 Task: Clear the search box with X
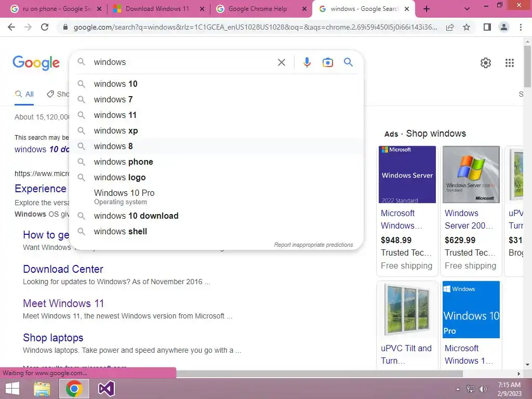tap(281, 62)
